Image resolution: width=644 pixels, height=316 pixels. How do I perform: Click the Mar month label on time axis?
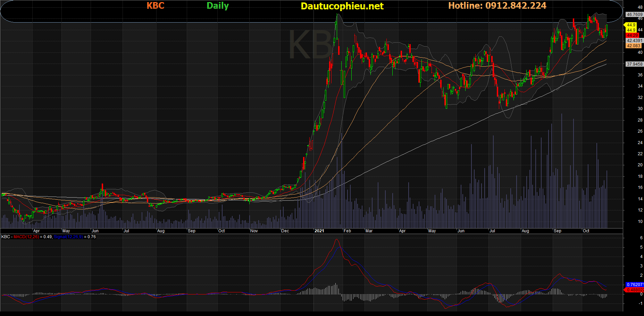[x=369, y=231]
